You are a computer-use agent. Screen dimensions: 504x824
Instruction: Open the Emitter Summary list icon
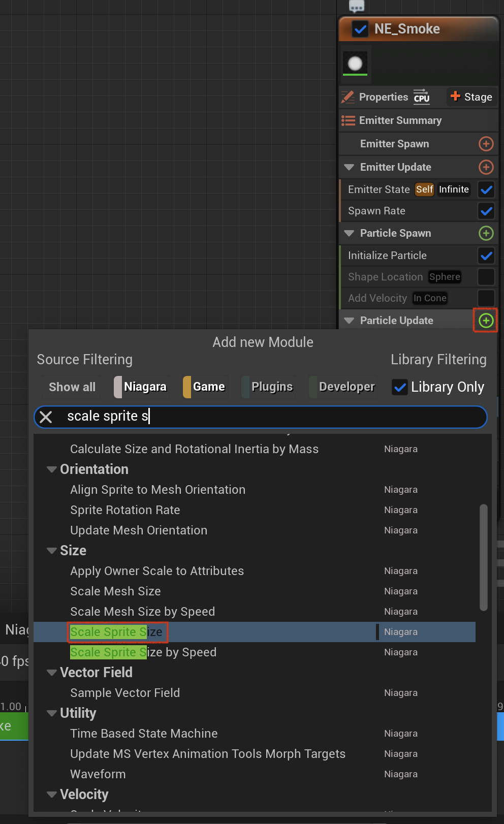click(348, 120)
